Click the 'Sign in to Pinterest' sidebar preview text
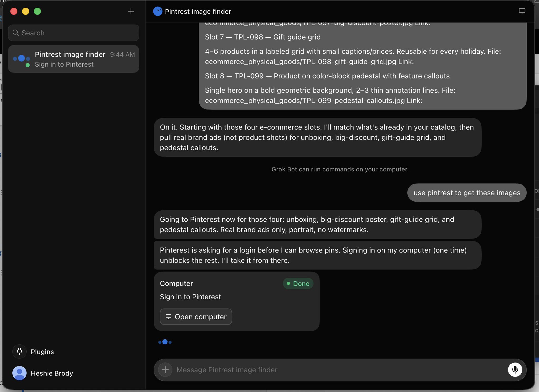Image resolution: width=539 pixels, height=392 pixels. click(x=64, y=64)
